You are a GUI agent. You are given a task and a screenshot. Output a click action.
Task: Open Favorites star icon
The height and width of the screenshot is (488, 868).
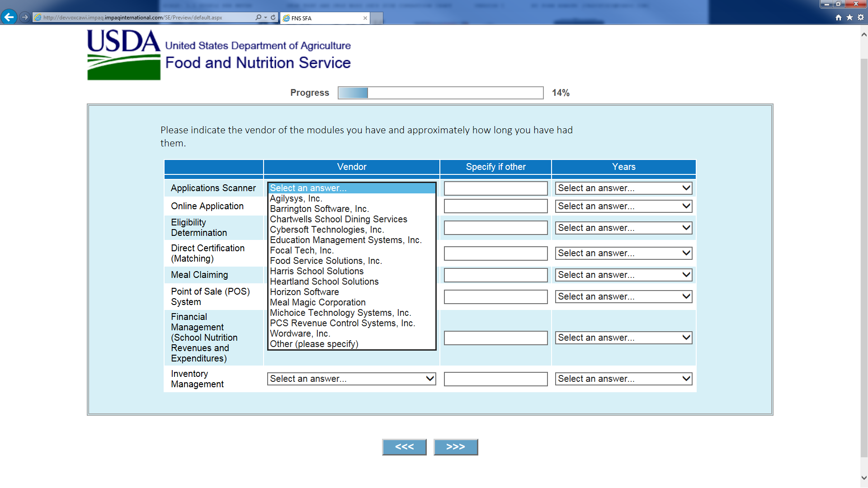[849, 18]
